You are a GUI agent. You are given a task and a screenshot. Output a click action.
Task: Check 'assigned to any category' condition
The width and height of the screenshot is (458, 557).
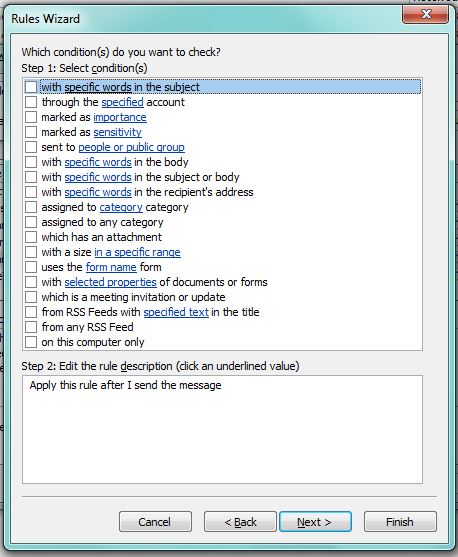(31, 222)
